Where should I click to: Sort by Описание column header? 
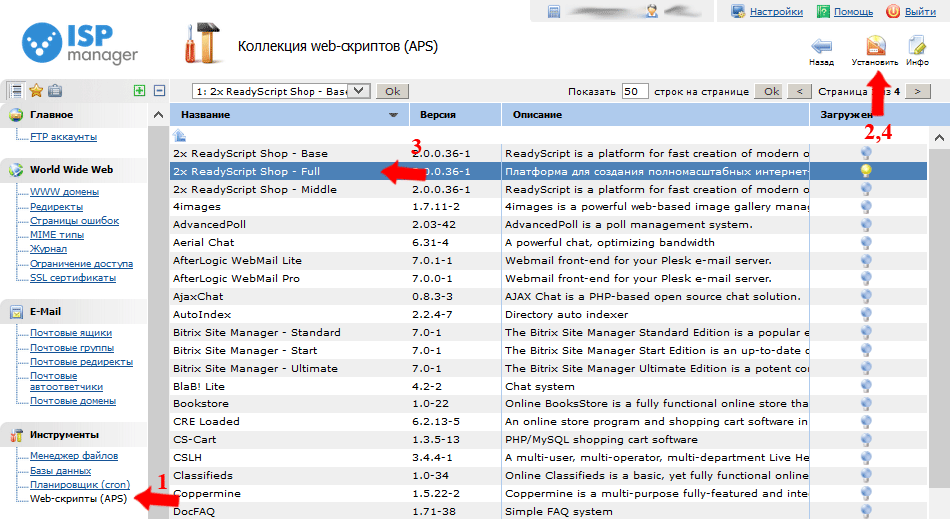pos(656,114)
